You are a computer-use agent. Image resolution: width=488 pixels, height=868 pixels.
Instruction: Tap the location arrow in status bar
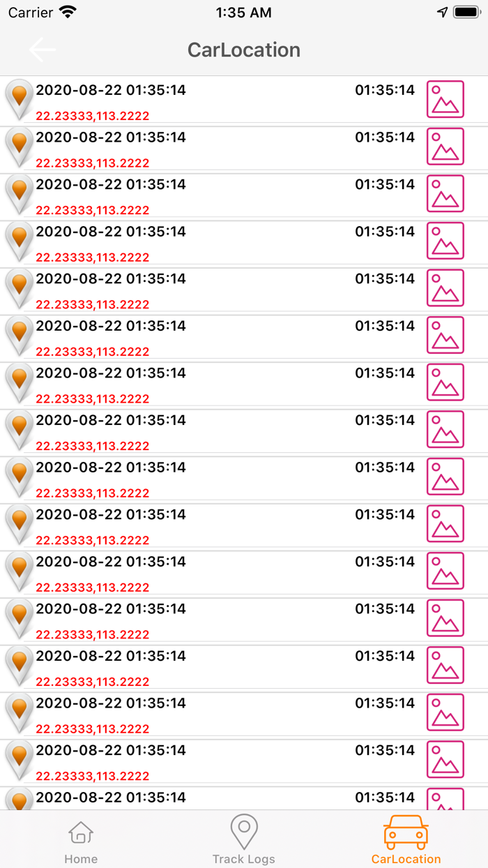(442, 13)
